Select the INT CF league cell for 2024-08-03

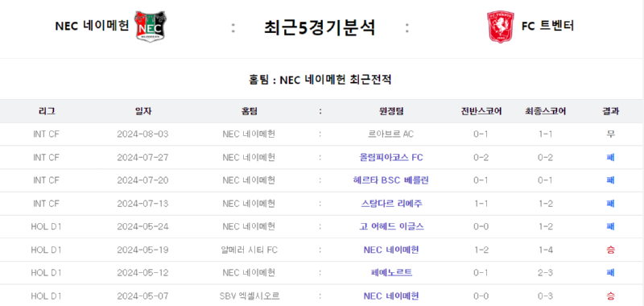tap(47, 134)
